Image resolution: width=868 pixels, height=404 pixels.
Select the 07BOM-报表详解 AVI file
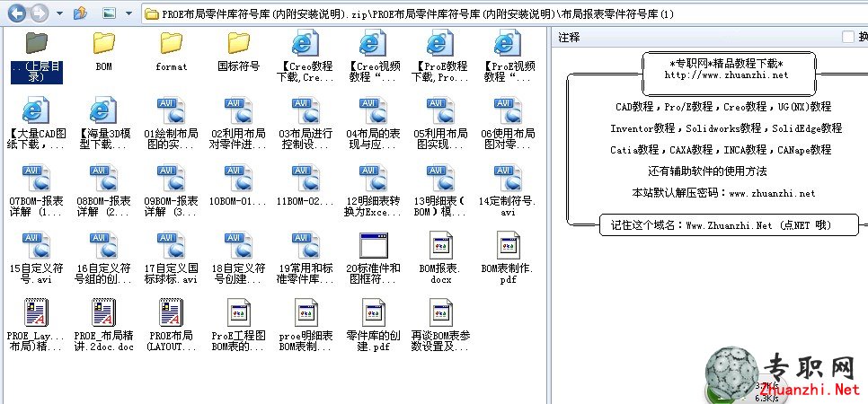(x=37, y=191)
